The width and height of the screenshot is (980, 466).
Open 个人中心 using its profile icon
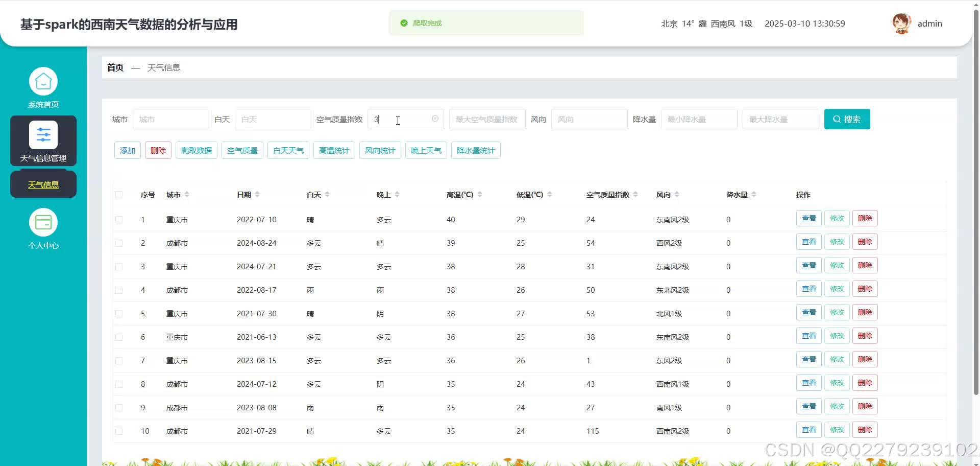(x=43, y=222)
